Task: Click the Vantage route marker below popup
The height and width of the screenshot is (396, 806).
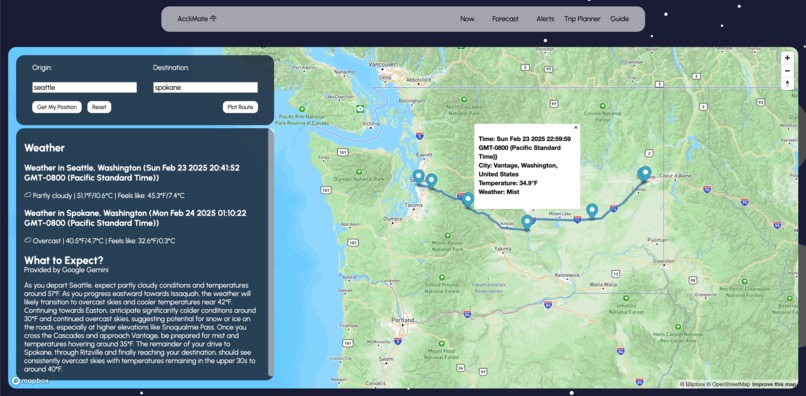Action: pos(527,222)
